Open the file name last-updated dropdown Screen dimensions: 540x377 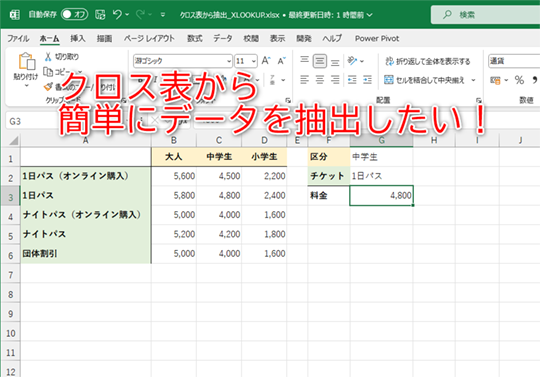(370, 15)
